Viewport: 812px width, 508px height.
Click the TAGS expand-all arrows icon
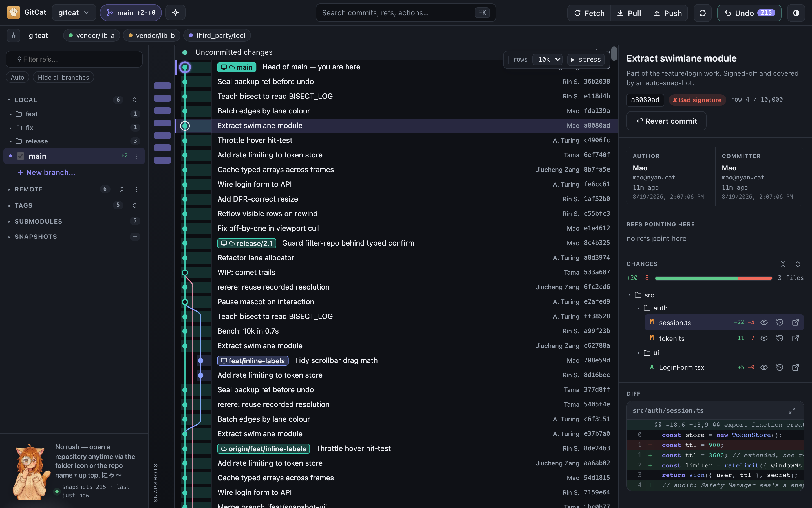point(134,205)
